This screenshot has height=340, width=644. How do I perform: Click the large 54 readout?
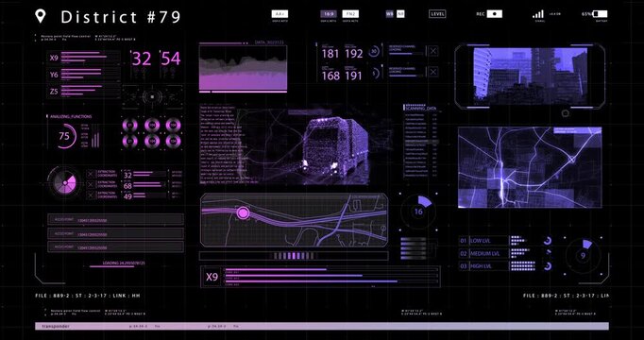[171, 59]
